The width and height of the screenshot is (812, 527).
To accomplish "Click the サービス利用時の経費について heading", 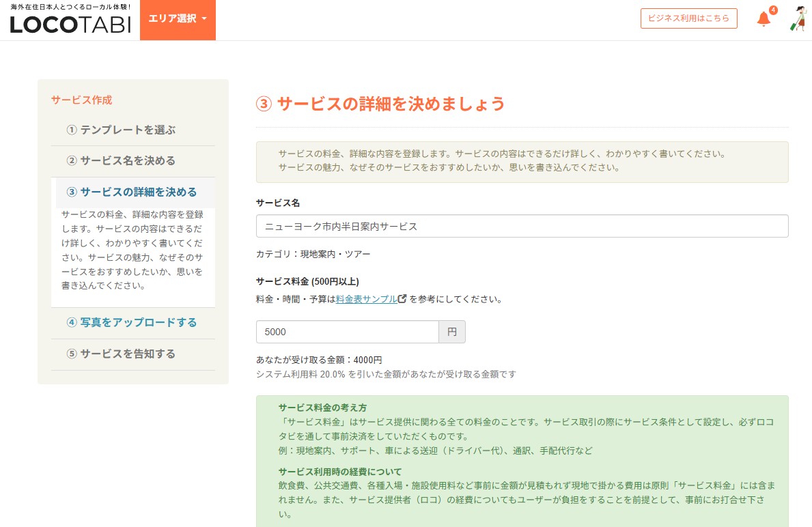I will [339, 472].
